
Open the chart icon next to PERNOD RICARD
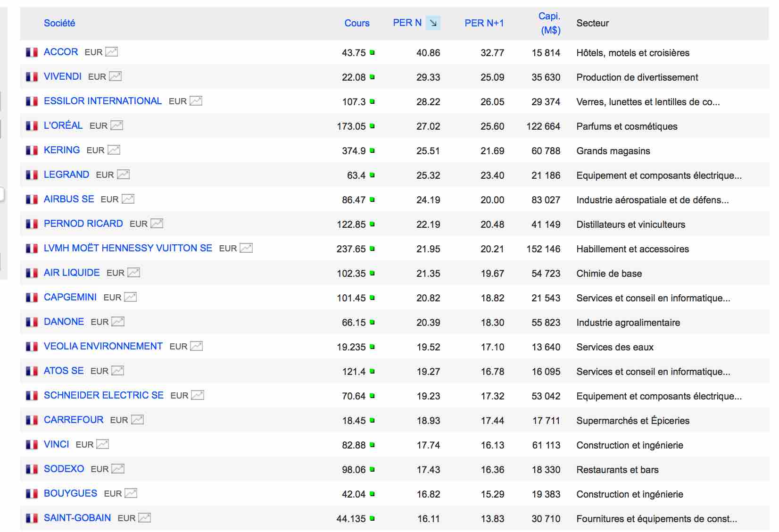157,224
